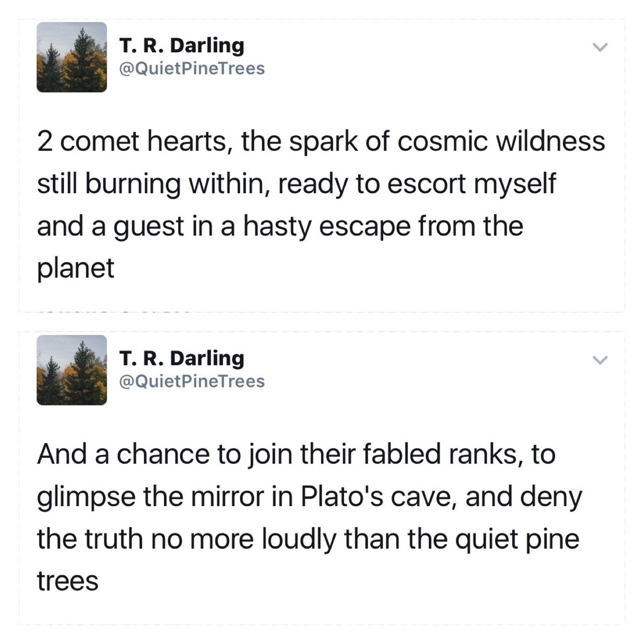Click the word "planet" ending the first tweet
Screen dimensions: 644x644
[x=75, y=268]
